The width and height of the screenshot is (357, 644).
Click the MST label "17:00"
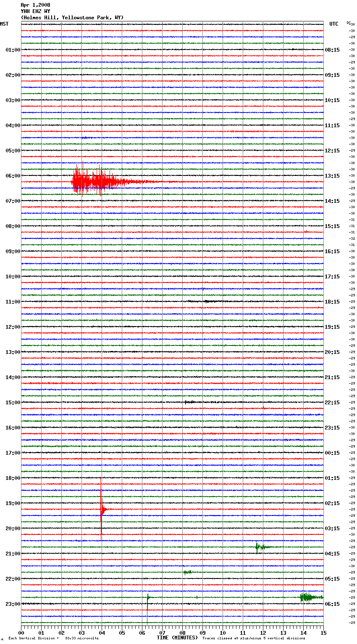(13, 453)
